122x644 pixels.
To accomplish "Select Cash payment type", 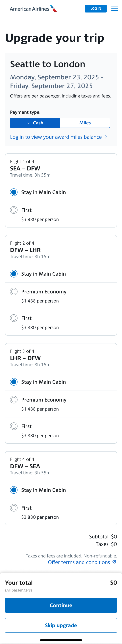I will (35, 123).
